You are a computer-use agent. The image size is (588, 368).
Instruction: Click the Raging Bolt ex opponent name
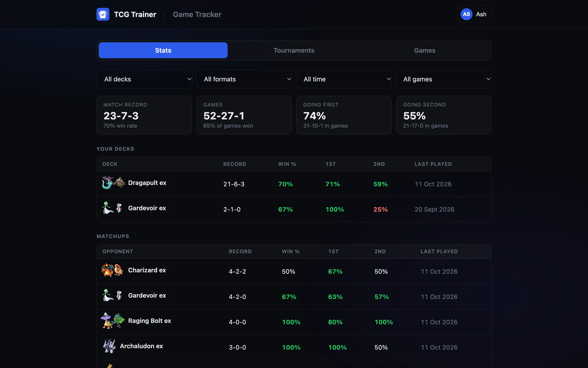coord(150,321)
